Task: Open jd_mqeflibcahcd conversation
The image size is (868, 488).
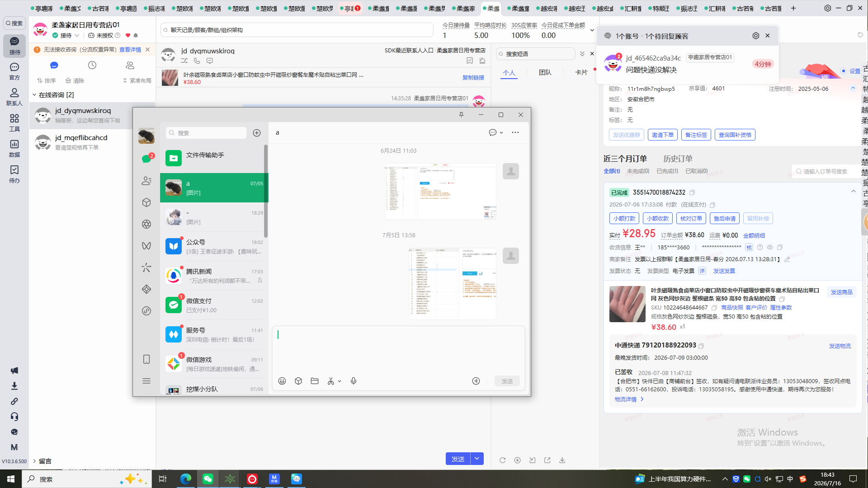Action: click(x=92, y=142)
